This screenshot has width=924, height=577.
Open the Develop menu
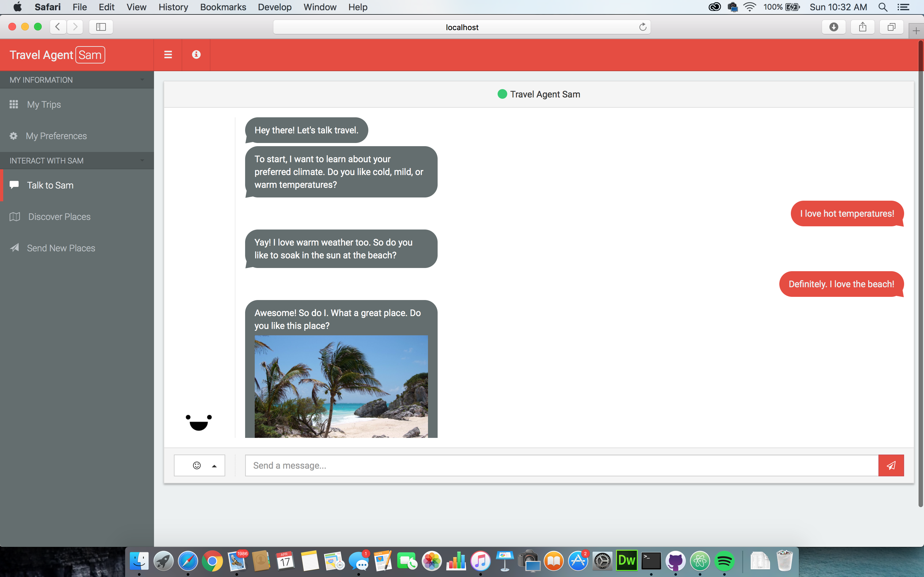(x=275, y=7)
